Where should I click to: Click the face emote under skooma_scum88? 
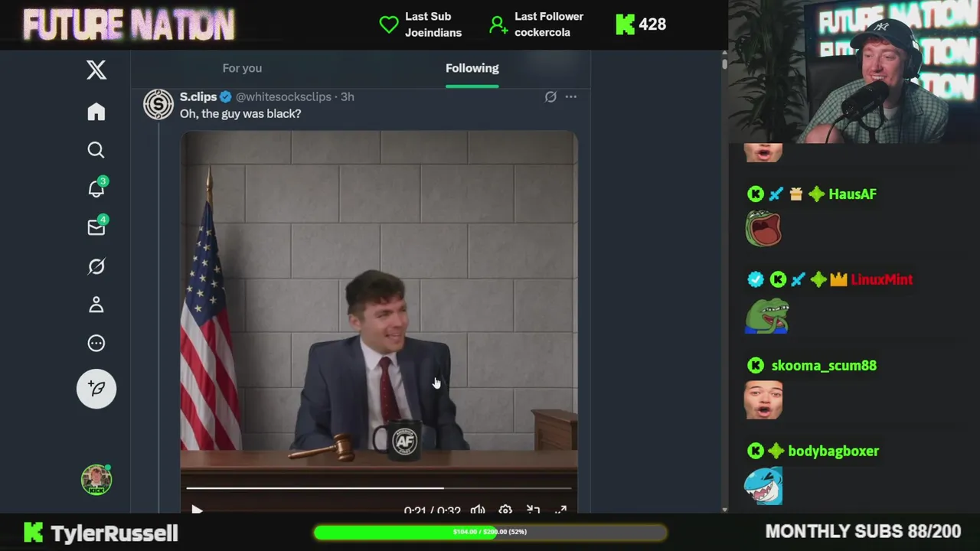click(x=763, y=400)
